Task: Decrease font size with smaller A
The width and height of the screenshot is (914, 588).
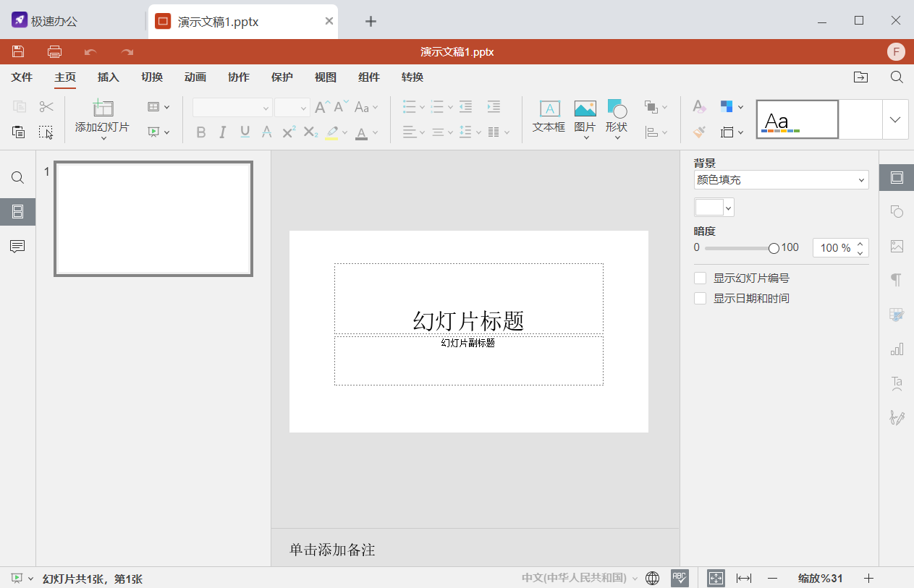Action: click(x=341, y=107)
